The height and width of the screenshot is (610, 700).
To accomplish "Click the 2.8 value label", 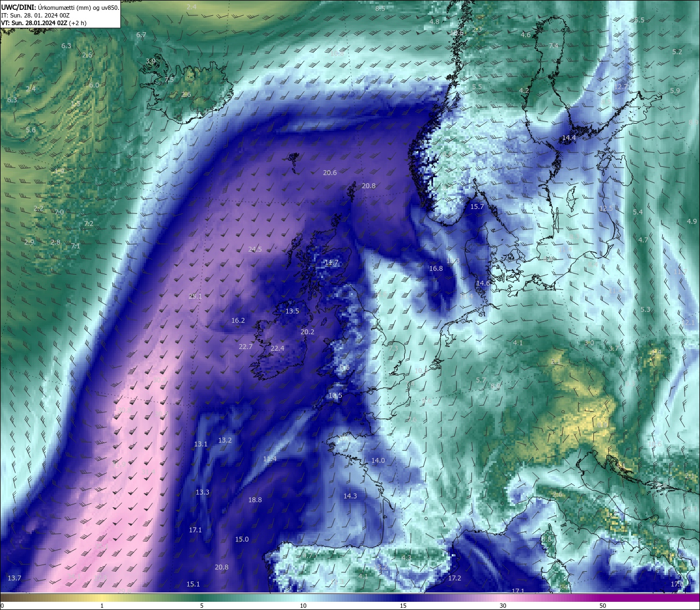I will coord(55,242).
